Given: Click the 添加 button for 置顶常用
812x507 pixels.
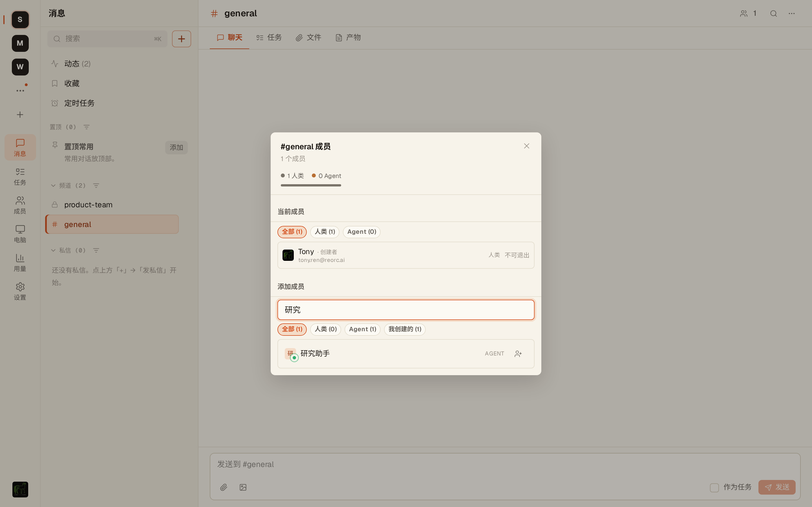Looking at the screenshot, I should (x=176, y=148).
